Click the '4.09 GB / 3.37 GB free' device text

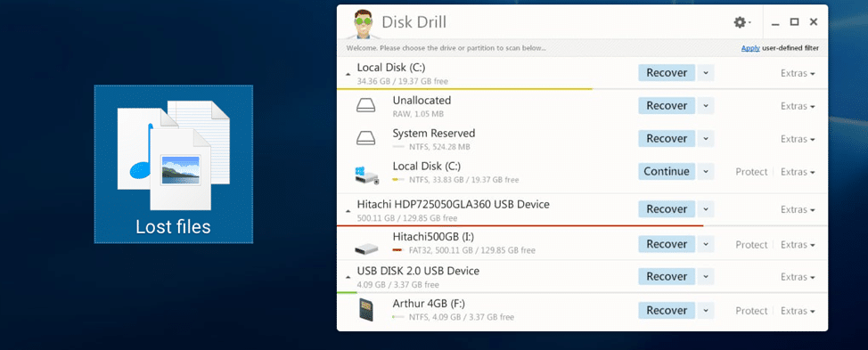tap(398, 285)
